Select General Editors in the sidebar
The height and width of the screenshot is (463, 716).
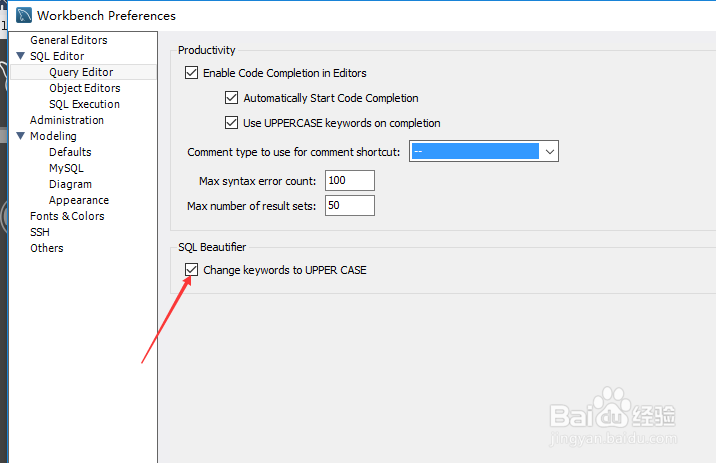coord(68,40)
